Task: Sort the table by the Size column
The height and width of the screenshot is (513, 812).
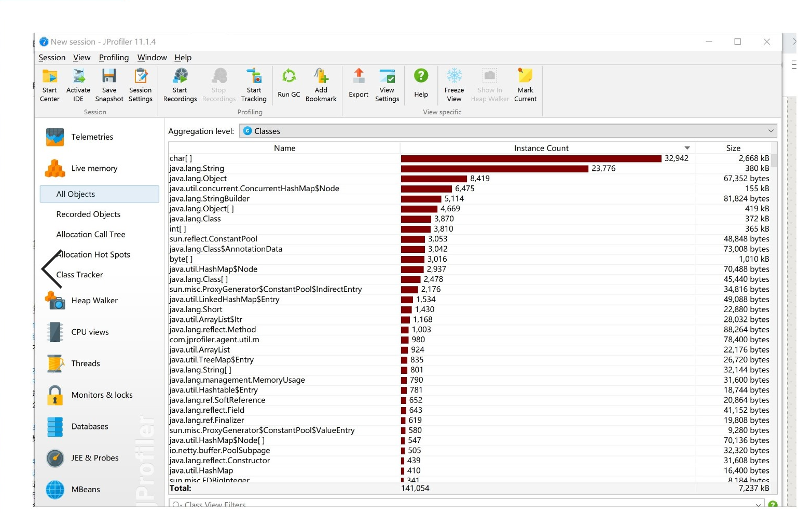Action: pos(733,148)
